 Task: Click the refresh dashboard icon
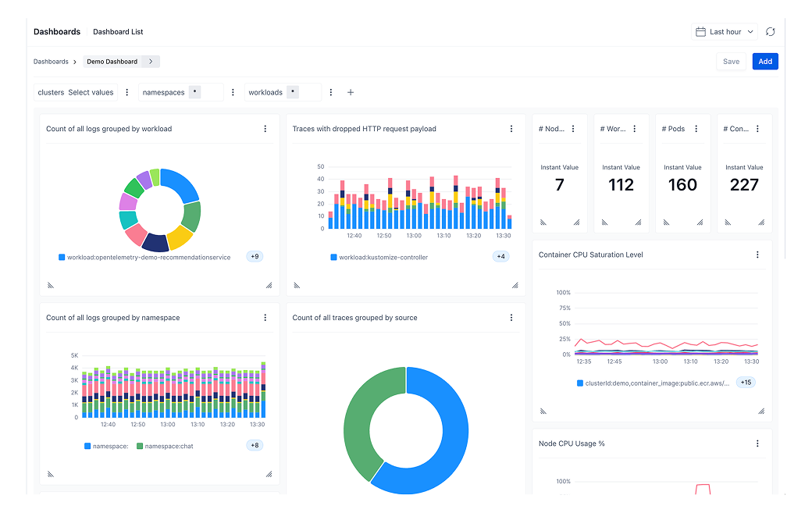(770, 31)
